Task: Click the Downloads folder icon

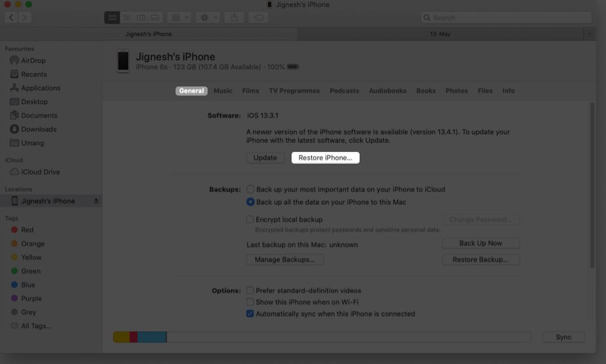Action: 15,129
